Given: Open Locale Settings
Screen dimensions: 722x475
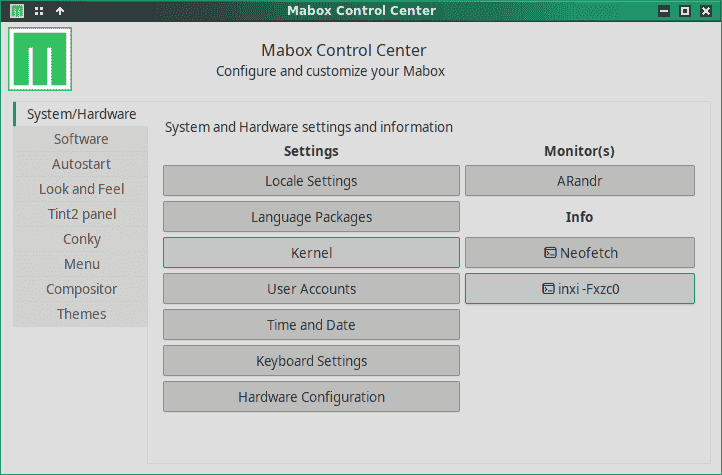Looking at the screenshot, I should pyautogui.click(x=311, y=181).
